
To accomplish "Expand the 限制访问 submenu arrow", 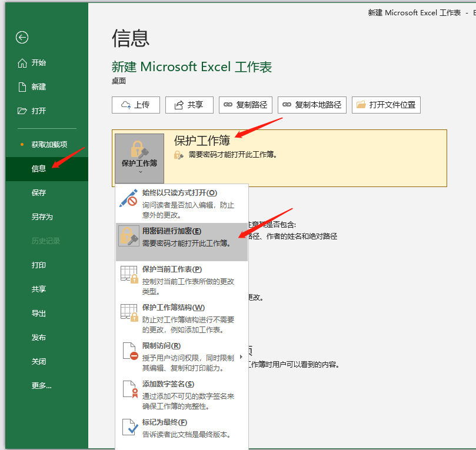I will pyautogui.click(x=241, y=357).
